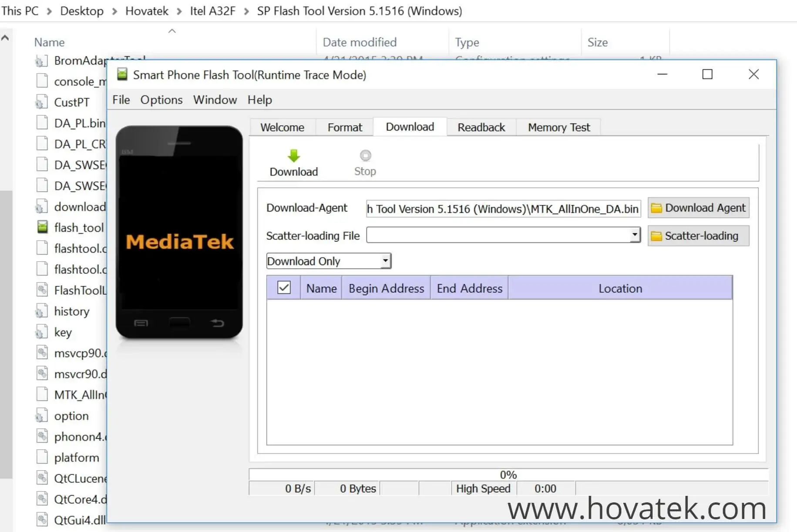Click the Smart Phone Flash Tool title bar icon
Image resolution: width=797 pixels, height=532 pixels.
tap(122, 74)
